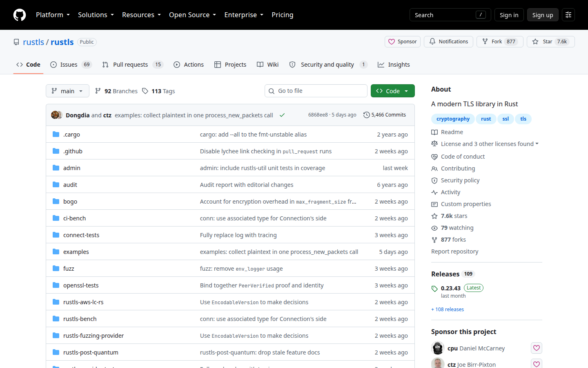Image resolution: width=588 pixels, height=368 pixels.
Task: Open the 5,466 Commits history
Action: (x=385, y=115)
